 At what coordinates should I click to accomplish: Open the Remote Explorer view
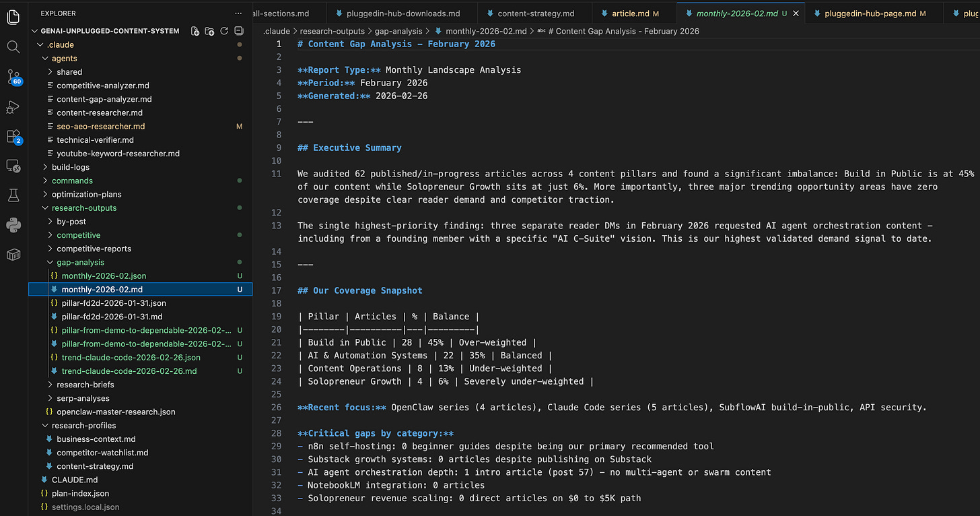click(13, 166)
